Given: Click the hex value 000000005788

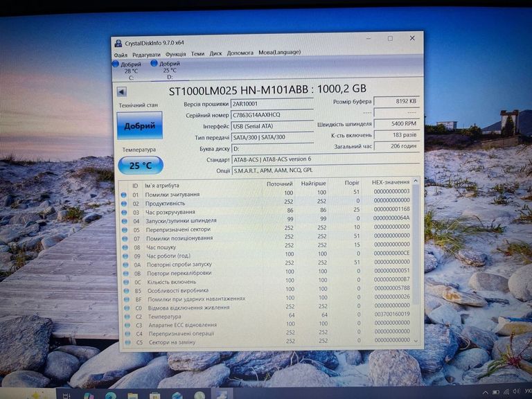Looking at the screenshot, I should tap(392, 288).
